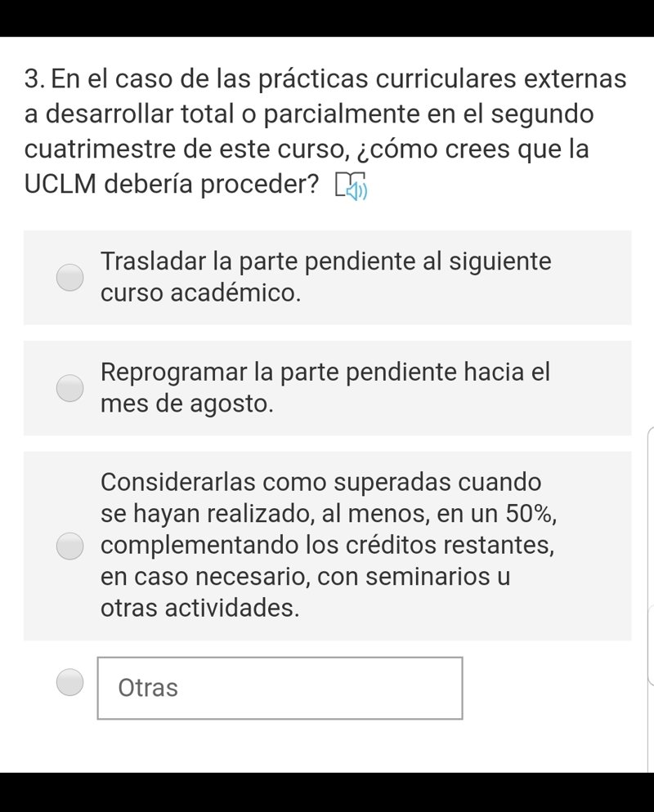Viewport: 654px width, 812px height.
Task: Select the radio button next to Otras
Action: [x=70, y=680]
